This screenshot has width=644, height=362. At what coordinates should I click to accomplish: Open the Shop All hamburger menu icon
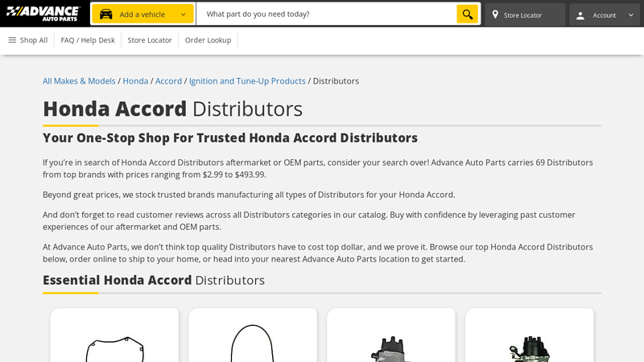tap(12, 39)
